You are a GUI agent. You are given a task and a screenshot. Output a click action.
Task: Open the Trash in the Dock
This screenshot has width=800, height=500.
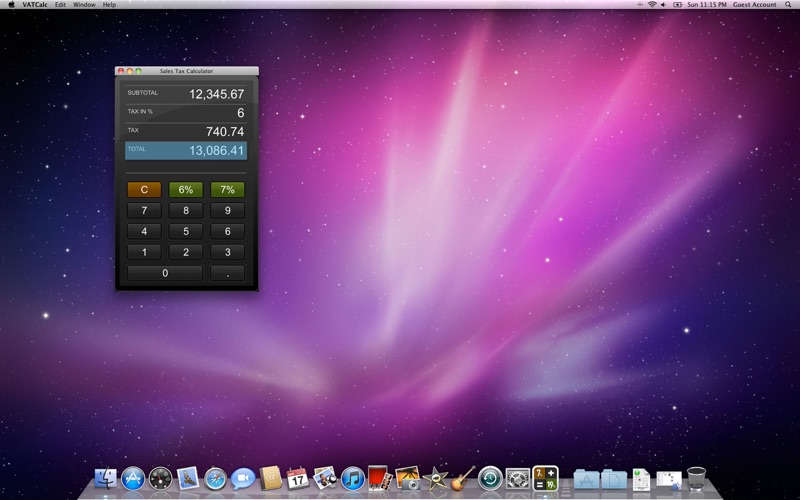coord(696,479)
